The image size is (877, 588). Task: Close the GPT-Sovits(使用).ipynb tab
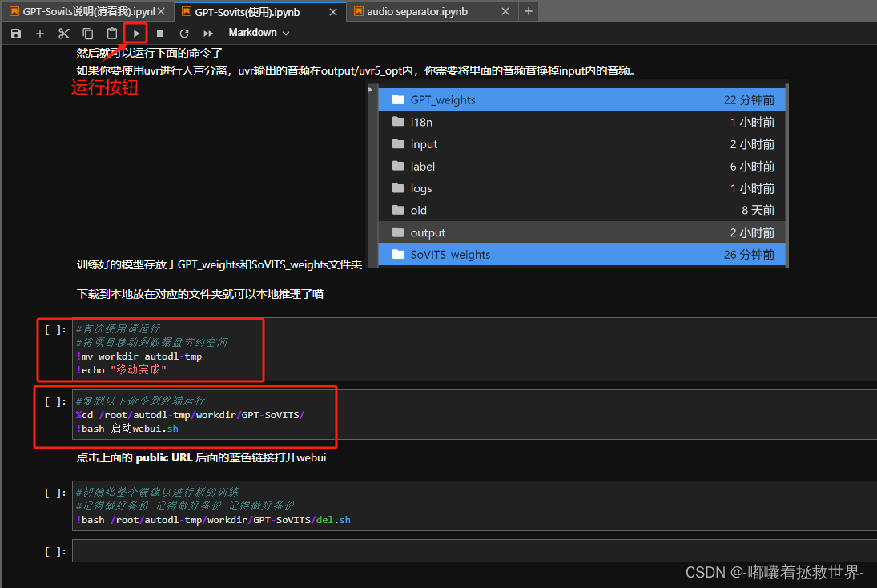click(333, 12)
